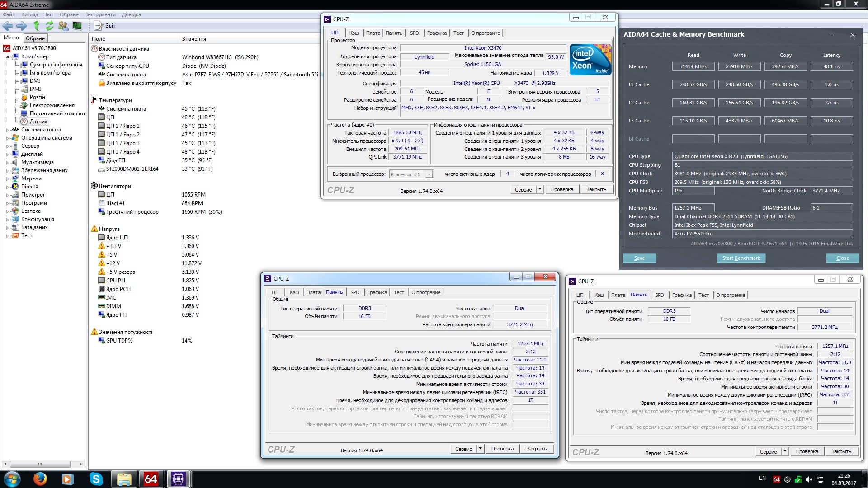The height and width of the screenshot is (488, 868).
Task: Click the Звіт report button
Action: click(106, 26)
